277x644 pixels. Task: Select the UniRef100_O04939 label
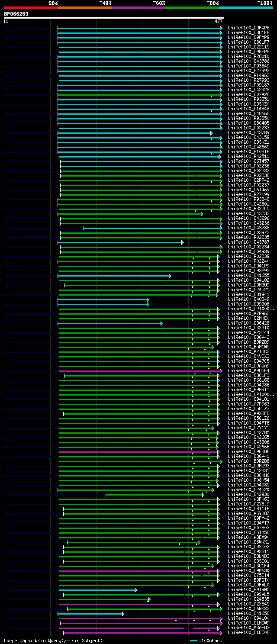point(248,252)
